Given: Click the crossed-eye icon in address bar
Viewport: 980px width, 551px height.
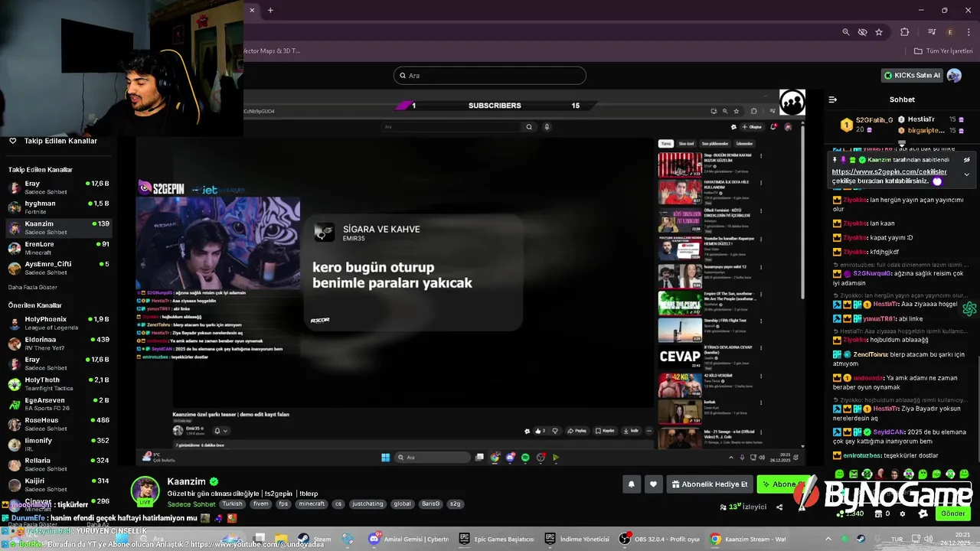Looking at the screenshot, I should pyautogui.click(x=862, y=32).
